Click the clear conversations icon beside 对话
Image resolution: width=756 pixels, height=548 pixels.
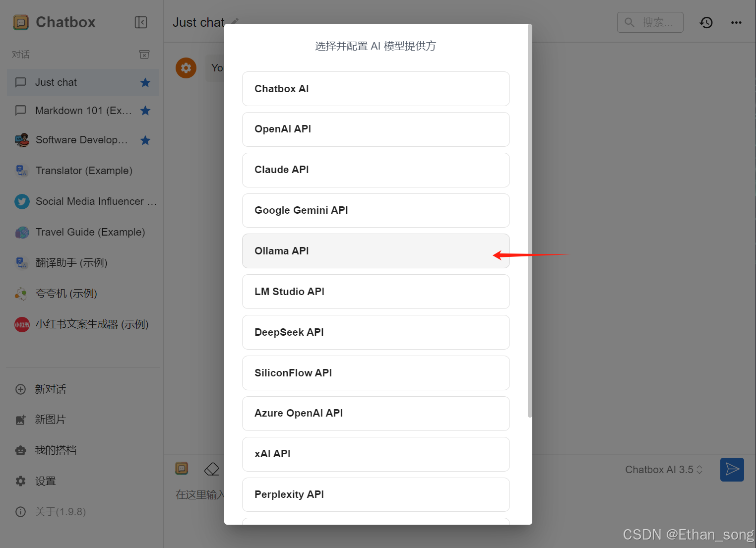pyautogui.click(x=144, y=55)
